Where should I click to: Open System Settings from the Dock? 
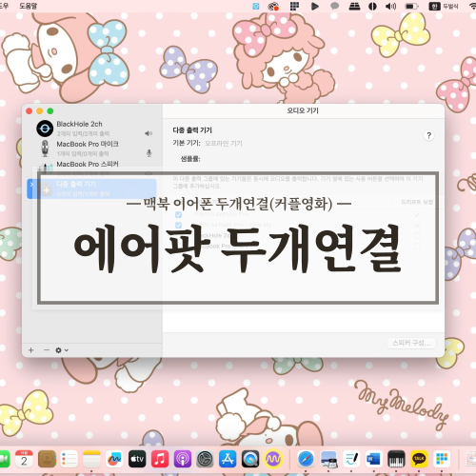[x=205, y=459]
